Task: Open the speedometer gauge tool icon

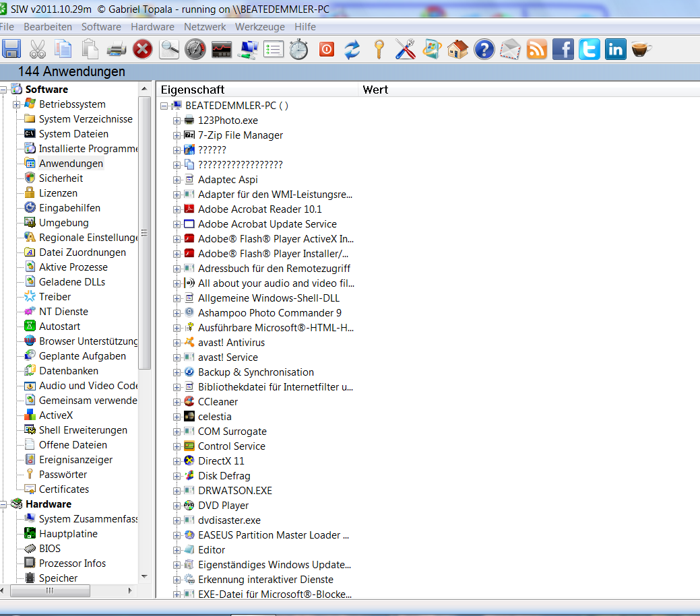Action: coord(195,49)
